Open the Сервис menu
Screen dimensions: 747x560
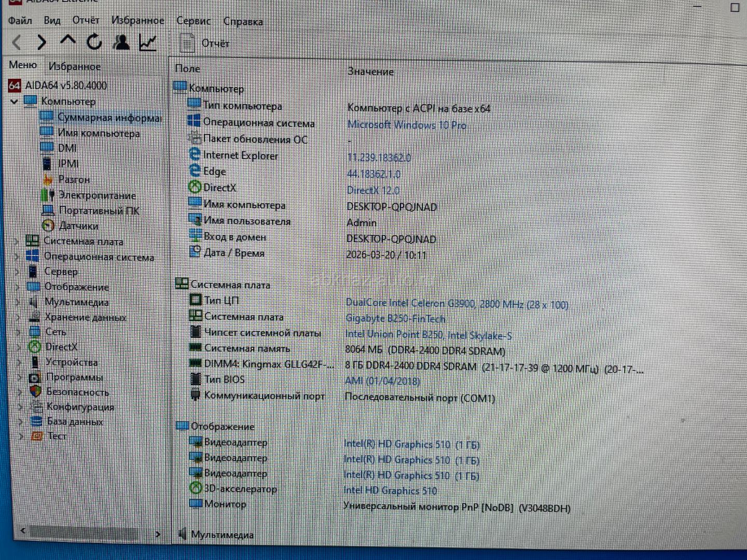193,21
